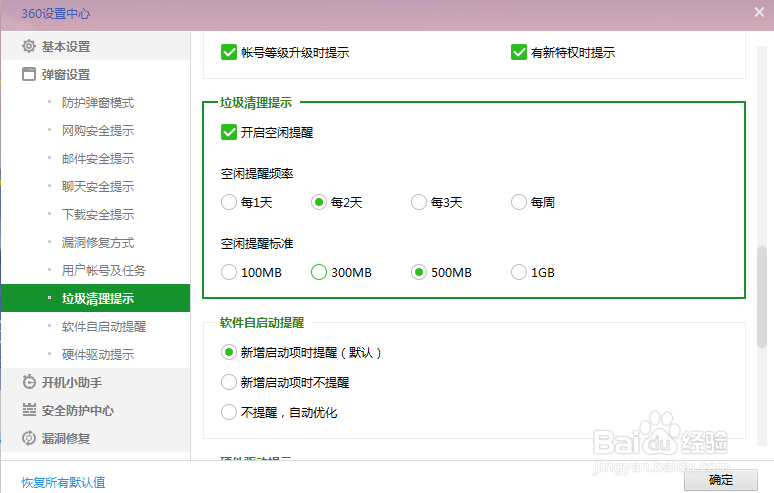The width and height of the screenshot is (774, 493).
Task: Toggle 帐号等级升级时提示 checkbox
Action: point(229,52)
